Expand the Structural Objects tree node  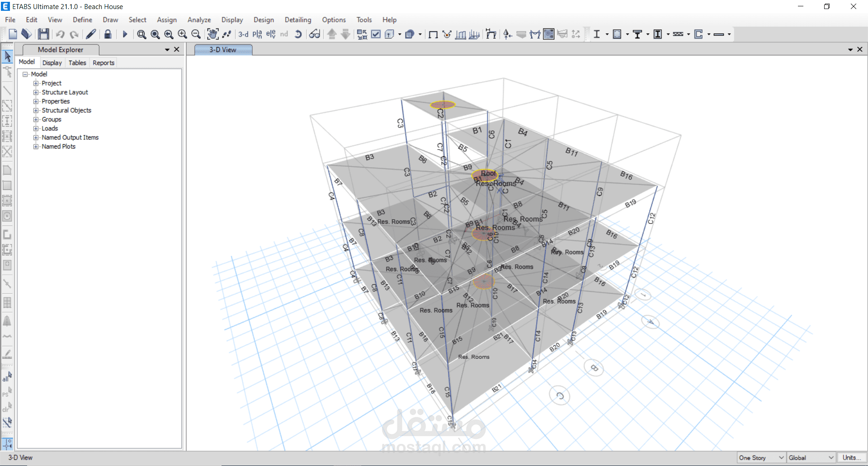pos(36,110)
